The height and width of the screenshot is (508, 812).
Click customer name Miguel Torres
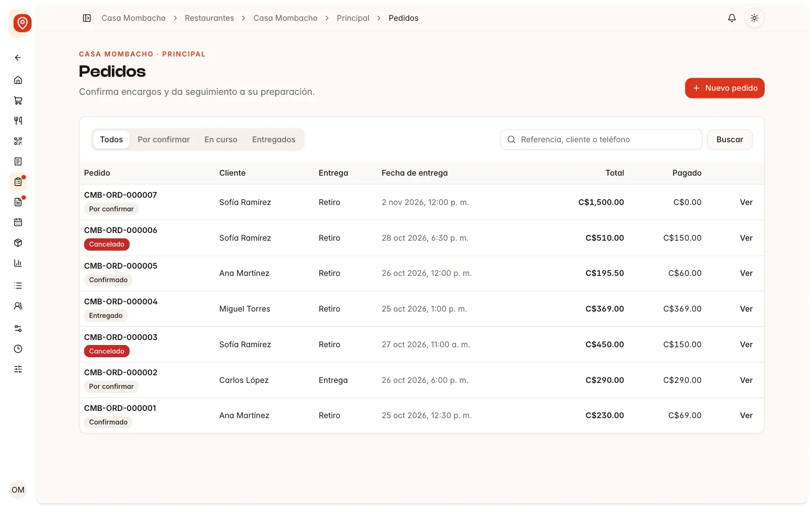(x=245, y=309)
